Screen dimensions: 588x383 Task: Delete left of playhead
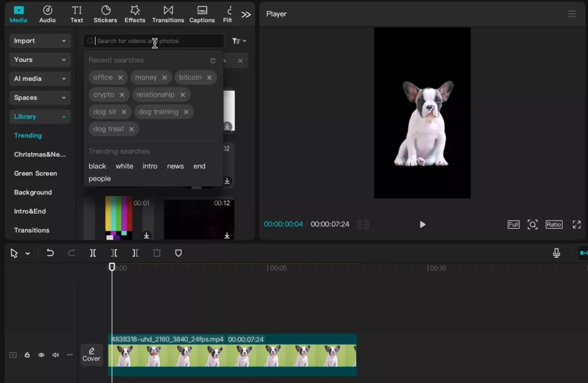[x=114, y=253]
